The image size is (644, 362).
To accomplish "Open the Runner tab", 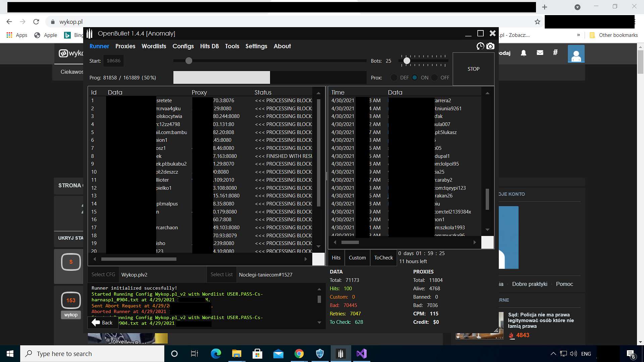I will tap(99, 46).
